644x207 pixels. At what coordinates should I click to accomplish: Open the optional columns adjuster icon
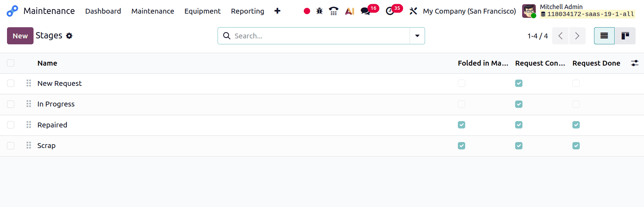(635, 63)
